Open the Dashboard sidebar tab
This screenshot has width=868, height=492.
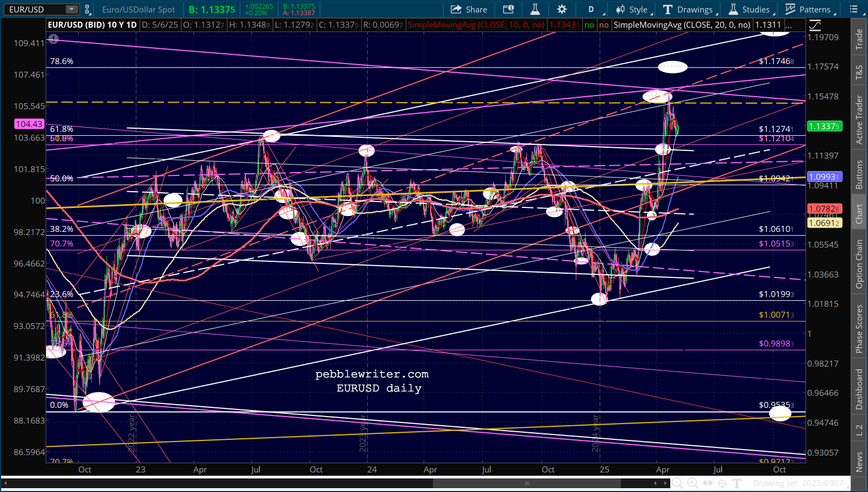point(859,389)
